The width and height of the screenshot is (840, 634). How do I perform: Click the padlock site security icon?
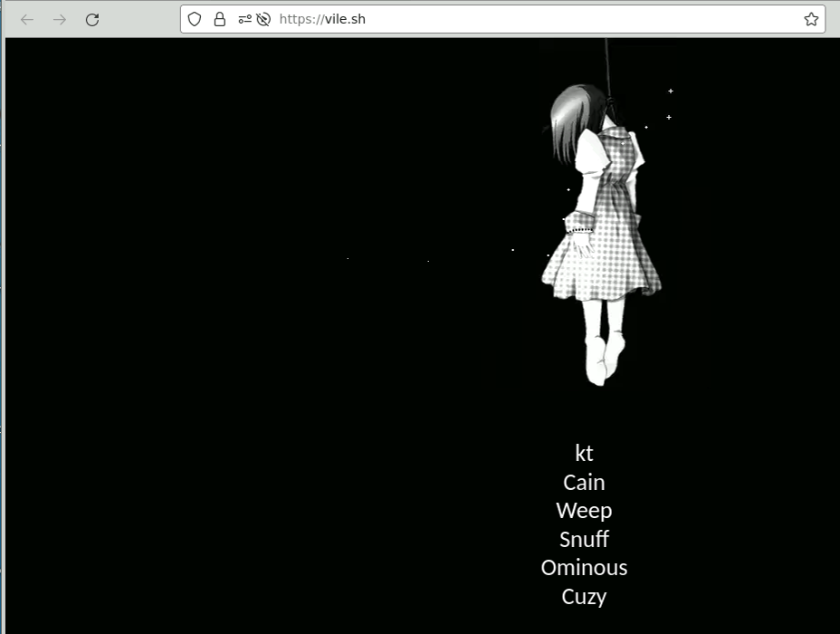[x=219, y=19]
